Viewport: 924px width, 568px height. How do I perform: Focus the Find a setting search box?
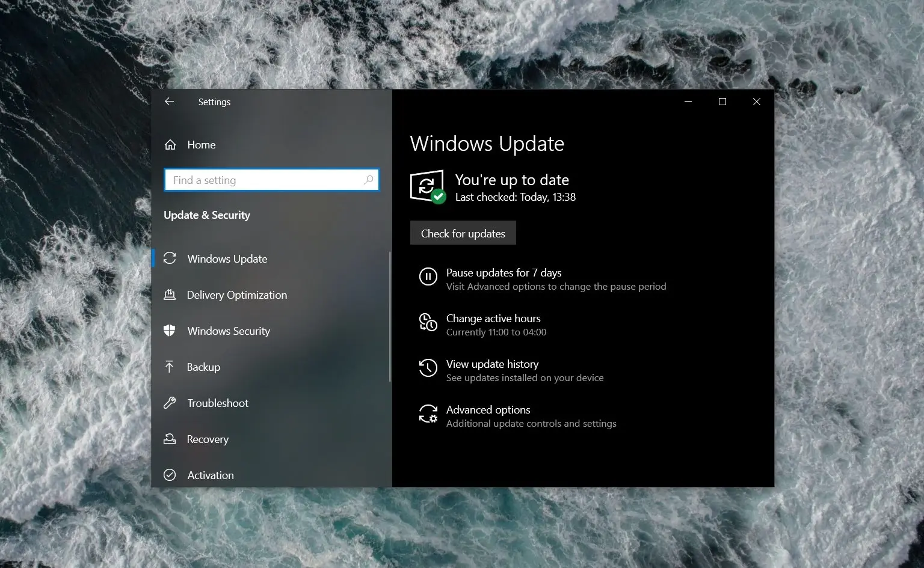click(x=271, y=180)
